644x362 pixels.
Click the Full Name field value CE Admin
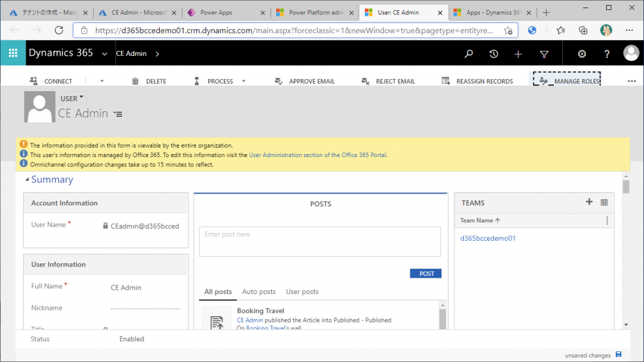point(126,288)
